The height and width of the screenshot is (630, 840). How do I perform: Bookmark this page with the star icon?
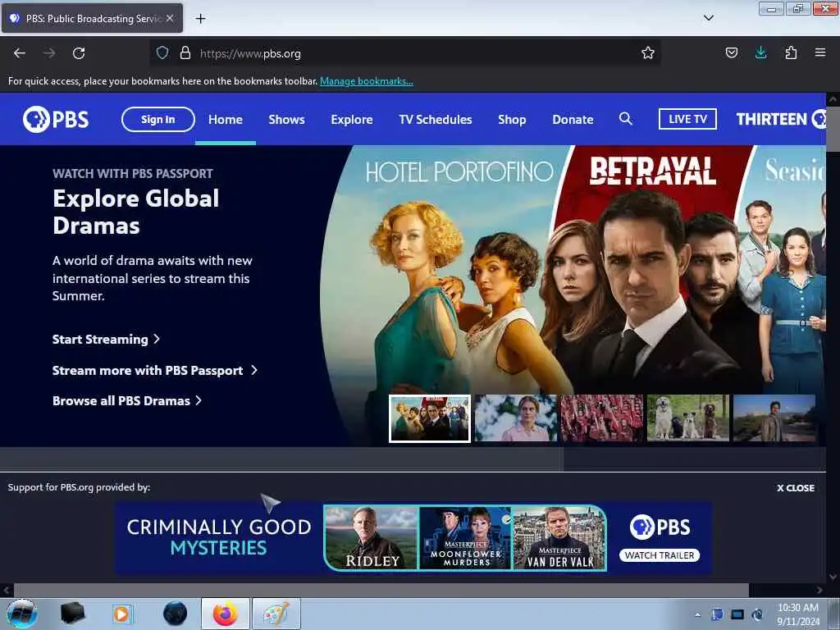(x=648, y=52)
